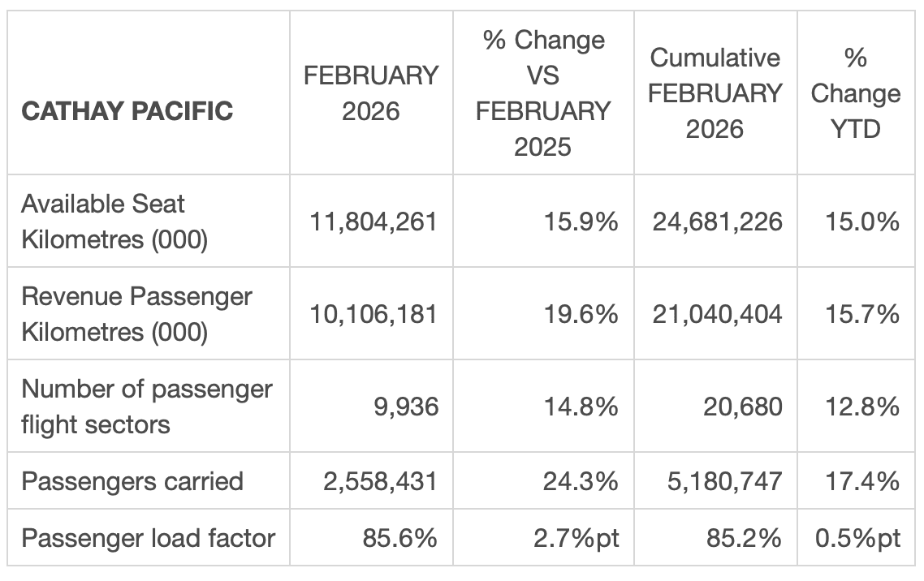Select the 19.6% cell
This screenshot has width=924, height=581.
581,314
